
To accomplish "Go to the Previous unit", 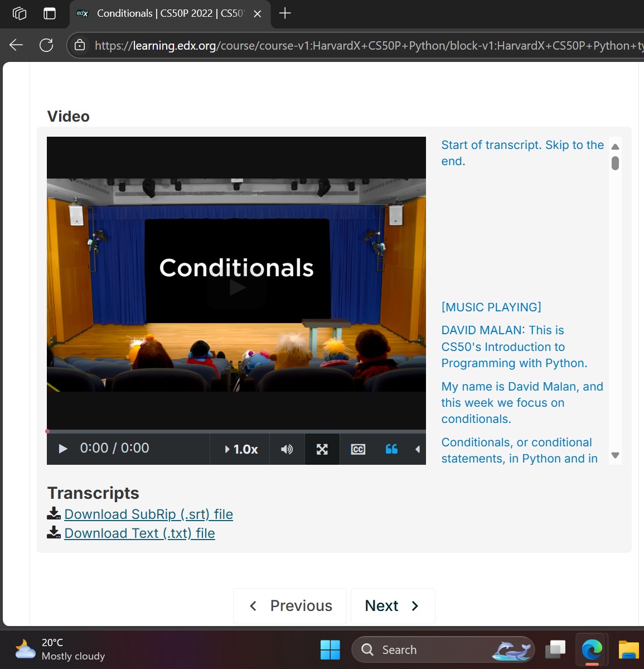I will point(290,606).
